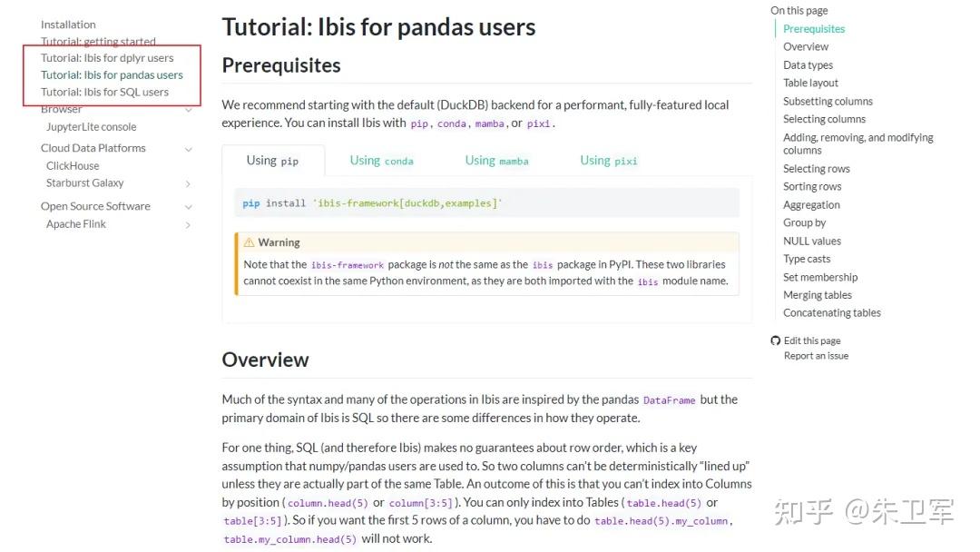Expand the Apache Flink entry
980x552 pixels.
[x=188, y=223]
